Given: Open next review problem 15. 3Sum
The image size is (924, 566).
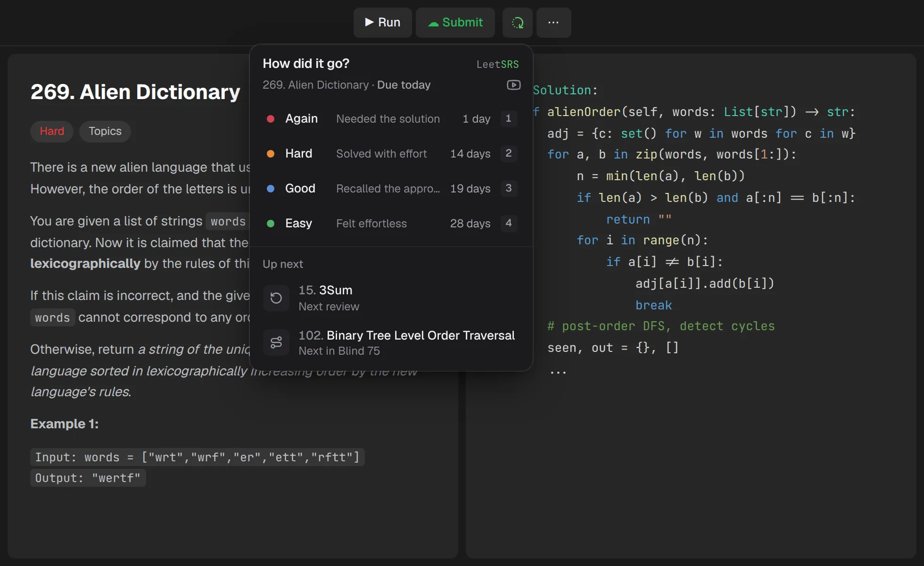Looking at the screenshot, I should 391,298.
